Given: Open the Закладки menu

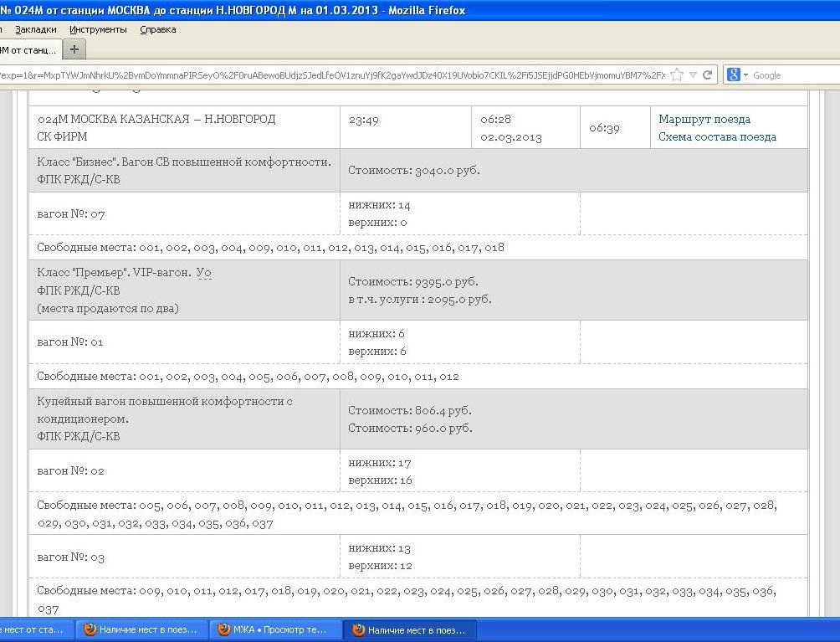Looking at the screenshot, I should [x=36, y=29].
